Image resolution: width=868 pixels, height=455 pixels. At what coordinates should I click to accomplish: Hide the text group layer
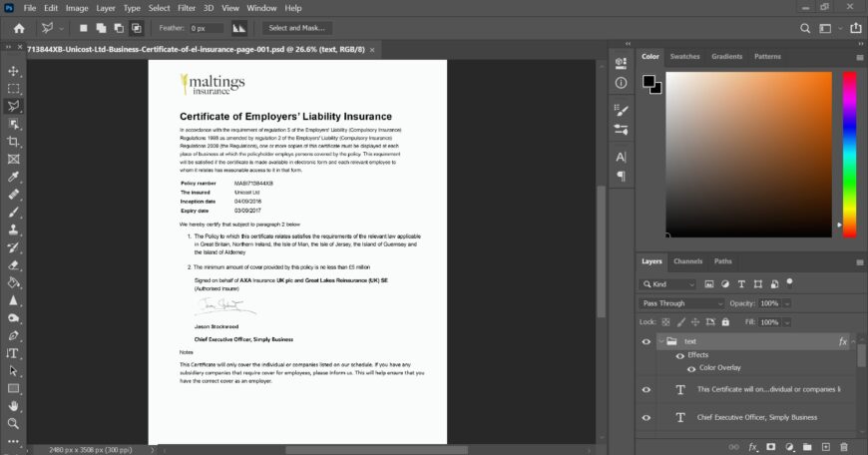coord(647,341)
